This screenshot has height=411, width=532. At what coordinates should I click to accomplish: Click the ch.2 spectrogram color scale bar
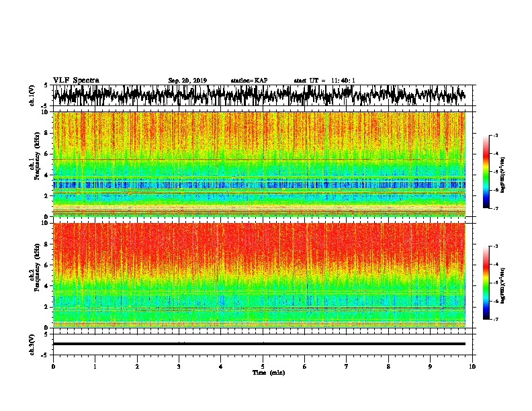click(x=486, y=283)
